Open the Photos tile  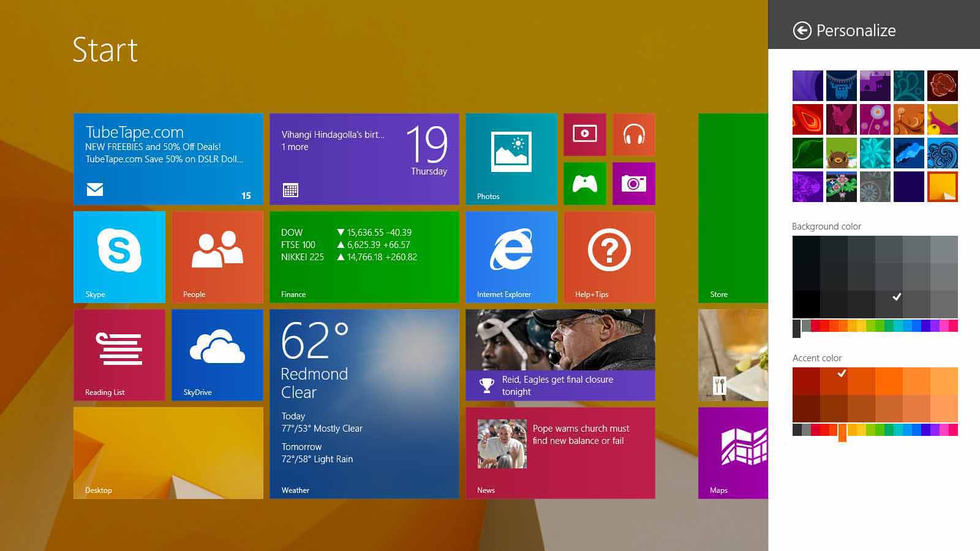tap(511, 159)
